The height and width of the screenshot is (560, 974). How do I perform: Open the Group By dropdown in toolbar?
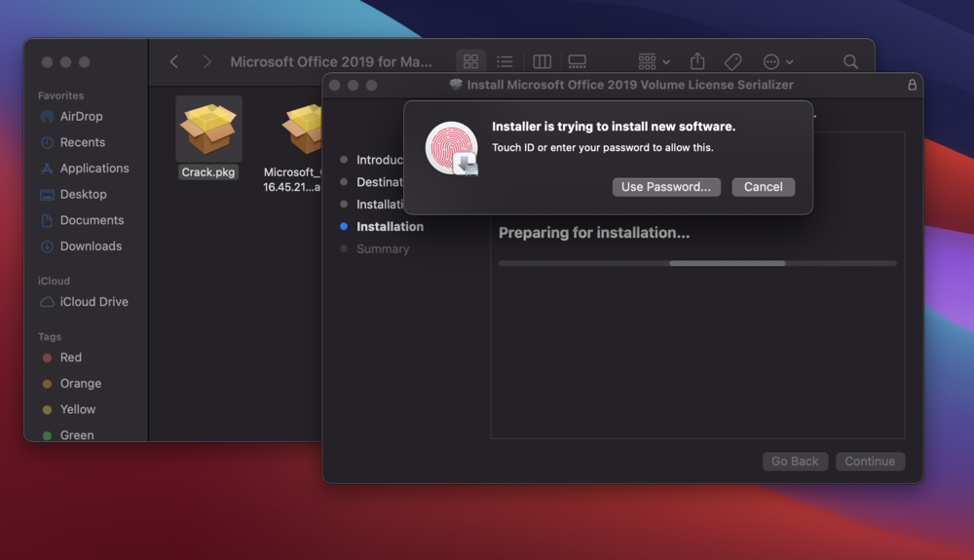654,61
